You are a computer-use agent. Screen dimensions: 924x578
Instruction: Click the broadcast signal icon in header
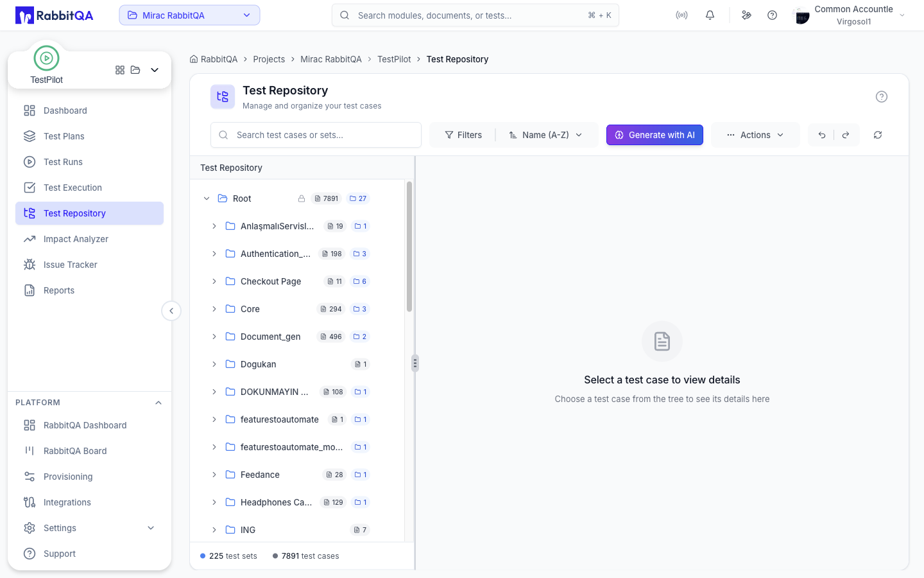681,15
